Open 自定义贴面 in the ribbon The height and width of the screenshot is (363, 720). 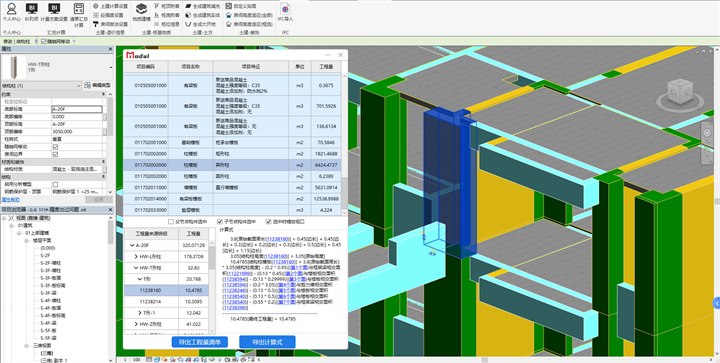(241, 6)
